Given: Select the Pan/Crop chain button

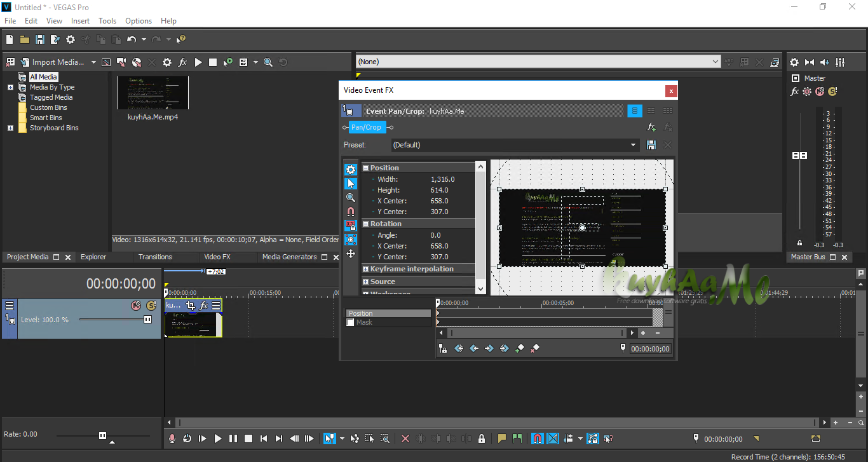Looking at the screenshot, I should (x=367, y=127).
